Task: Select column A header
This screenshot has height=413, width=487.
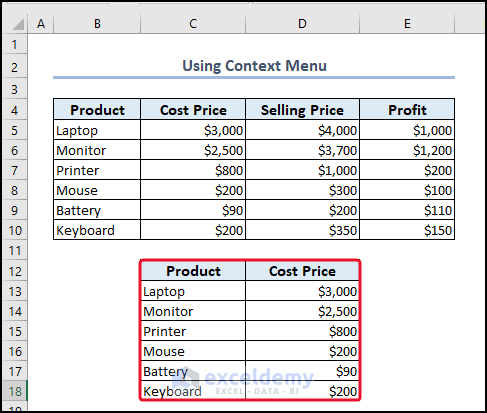Action: click(x=41, y=24)
